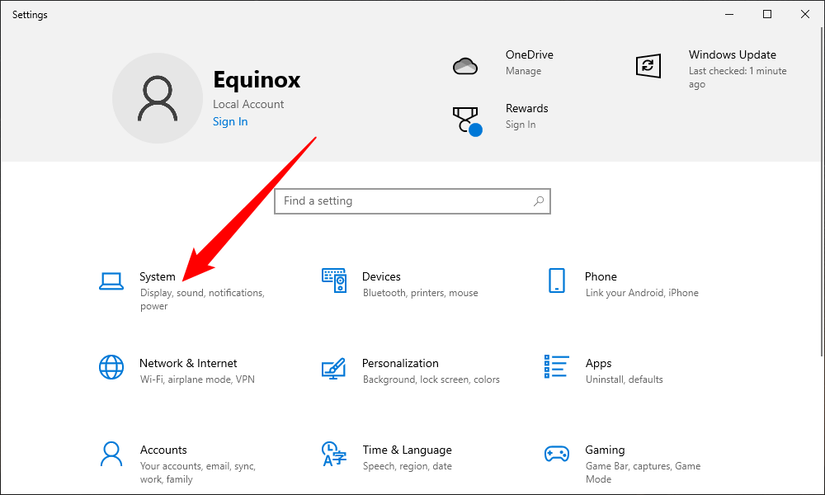Image resolution: width=825 pixels, height=495 pixels.
Task: Click the vertical scrollbar thumb
Action: point(822,191)
